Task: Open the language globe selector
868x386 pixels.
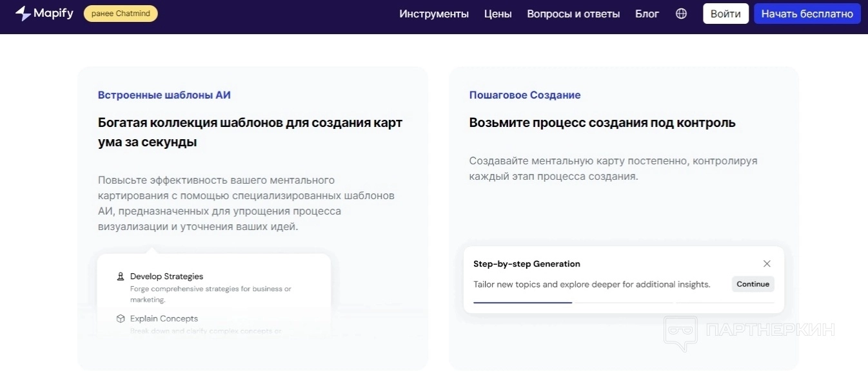Action: tap(681, 14)
